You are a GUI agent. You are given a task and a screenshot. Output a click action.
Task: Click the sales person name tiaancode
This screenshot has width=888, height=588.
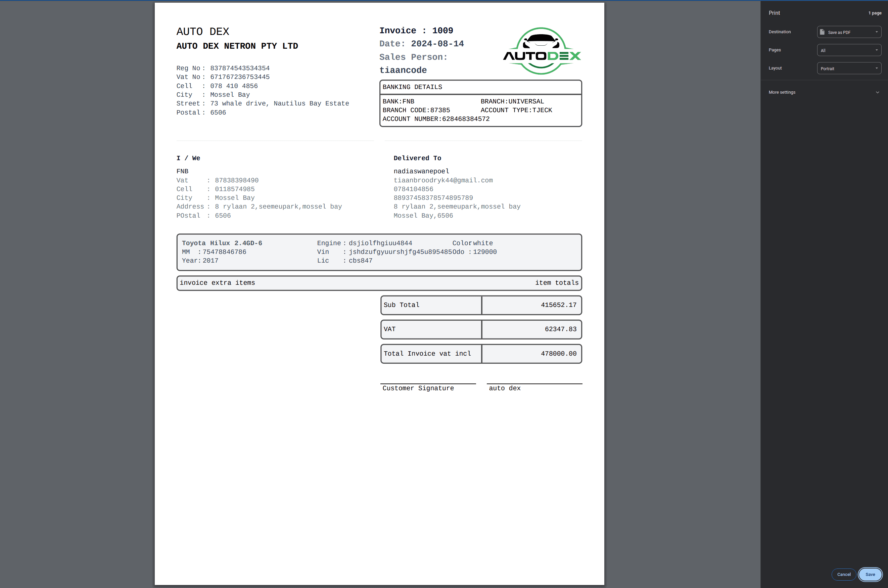403,70
